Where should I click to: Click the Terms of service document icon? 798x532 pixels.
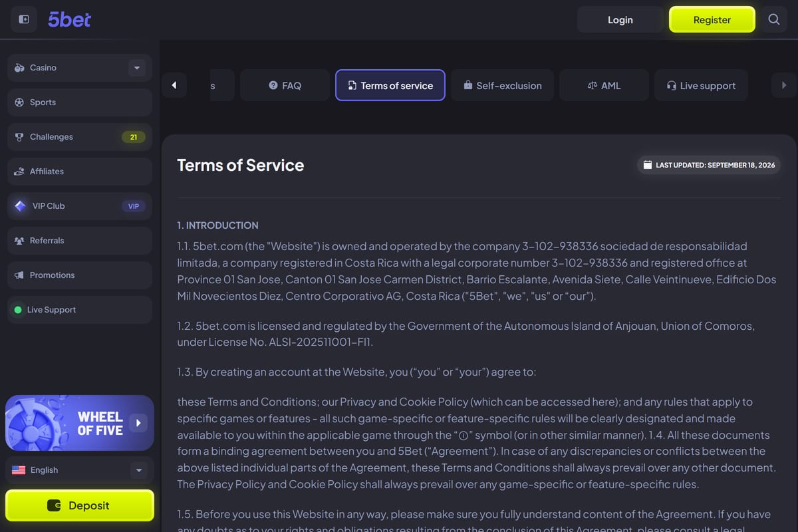pyautogui.click(x=352, y=86)
